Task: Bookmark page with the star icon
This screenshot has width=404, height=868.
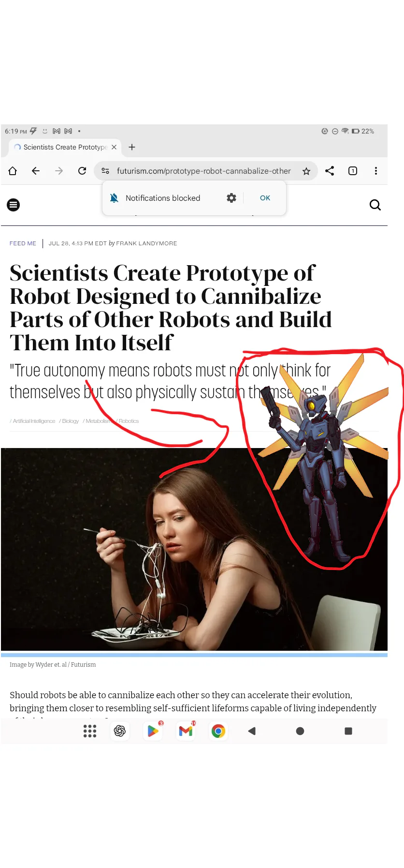Action: point(306,171)
